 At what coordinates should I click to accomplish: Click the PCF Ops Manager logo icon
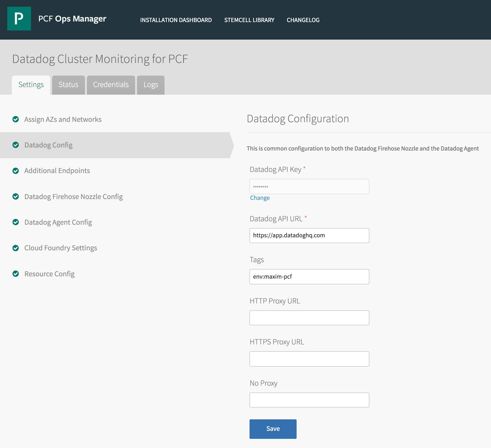(19, 19)
